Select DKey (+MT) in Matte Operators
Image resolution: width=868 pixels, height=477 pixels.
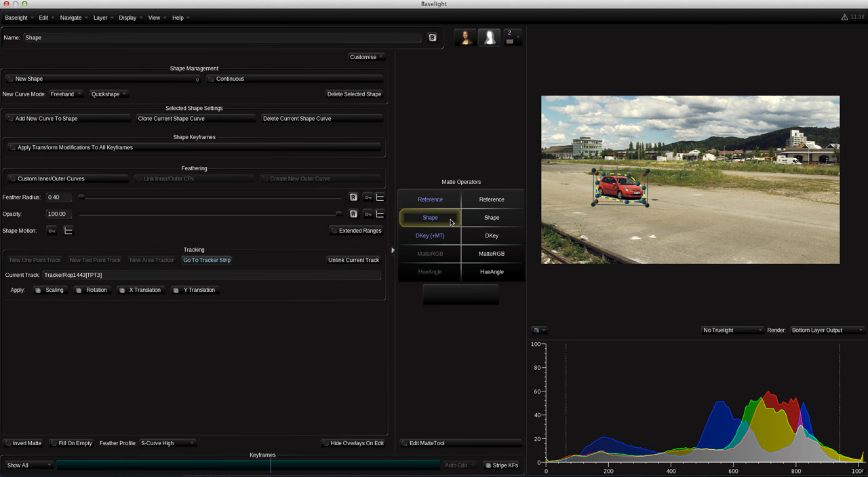430,235
